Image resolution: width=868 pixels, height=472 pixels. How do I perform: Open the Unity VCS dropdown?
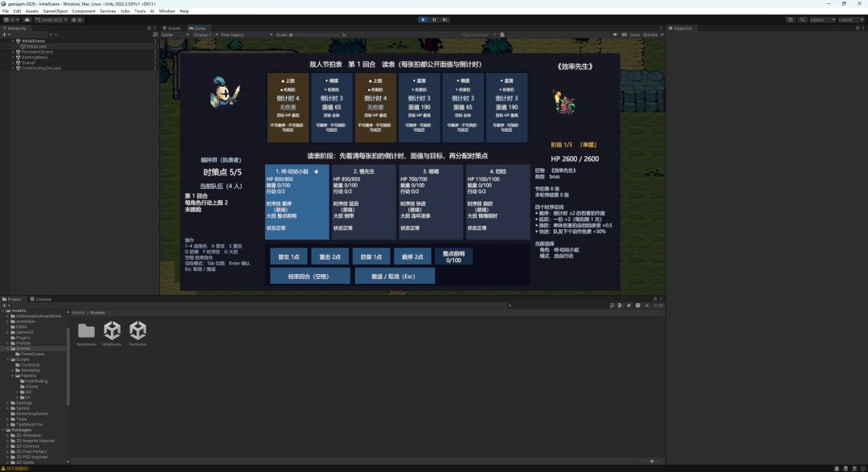tap(51, 19)
